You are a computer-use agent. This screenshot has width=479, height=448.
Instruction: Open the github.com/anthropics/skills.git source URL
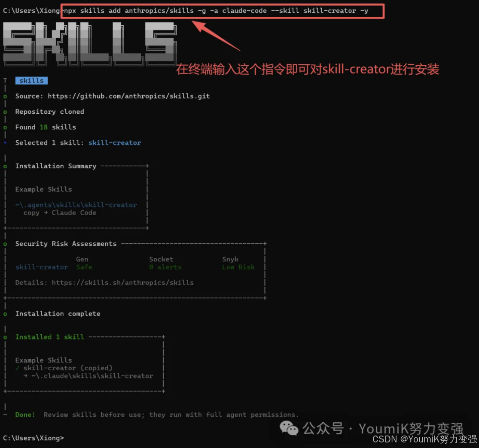pos(128,96)
